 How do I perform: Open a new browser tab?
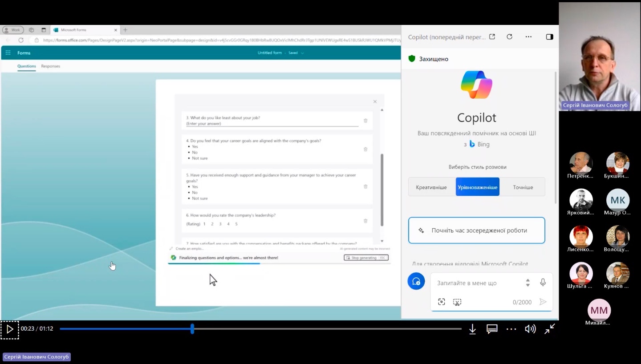point(125,30)
